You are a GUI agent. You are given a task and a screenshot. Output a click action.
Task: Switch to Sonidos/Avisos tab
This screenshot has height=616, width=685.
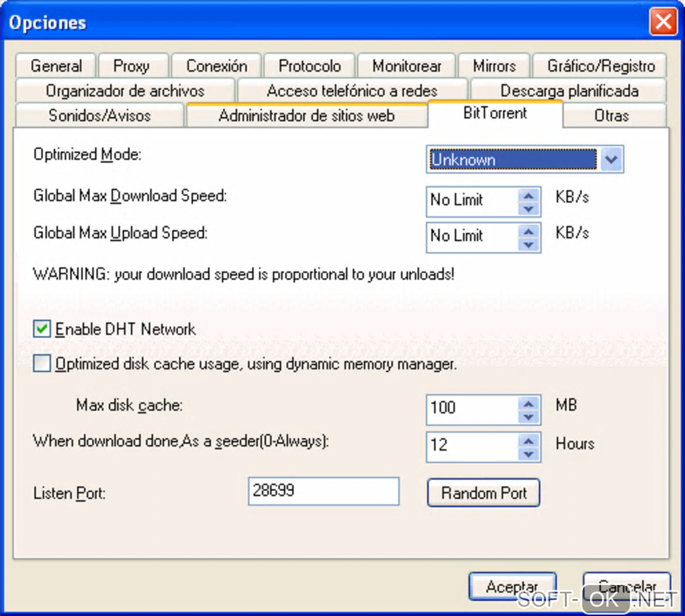pyautogui.click(x=99, y=116)
